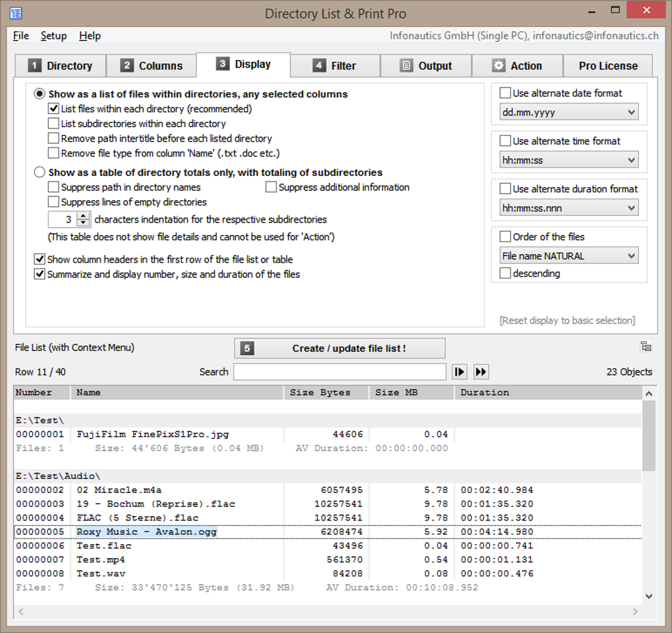Click the Display tab
This screenshot has height=633, width=672.
coord(243,65)
